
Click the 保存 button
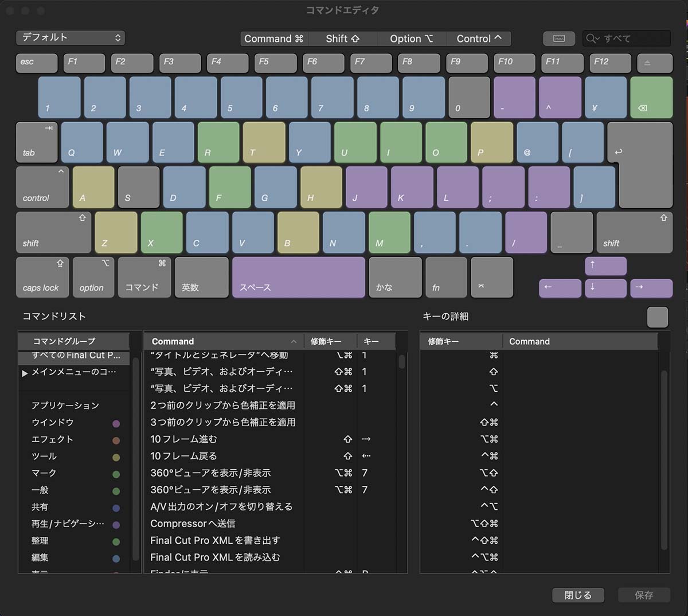pos(644,595)
